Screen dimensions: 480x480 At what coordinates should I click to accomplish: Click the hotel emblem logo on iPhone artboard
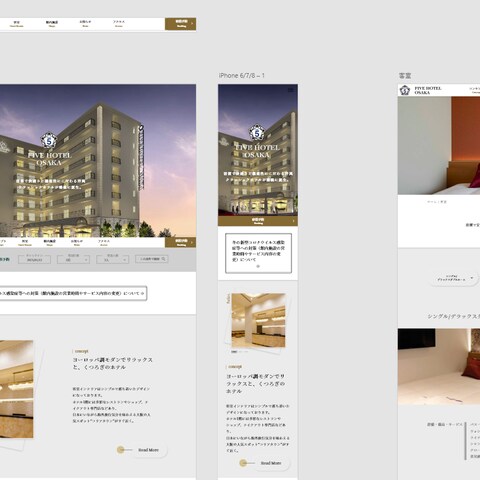(x=257, y=133)
